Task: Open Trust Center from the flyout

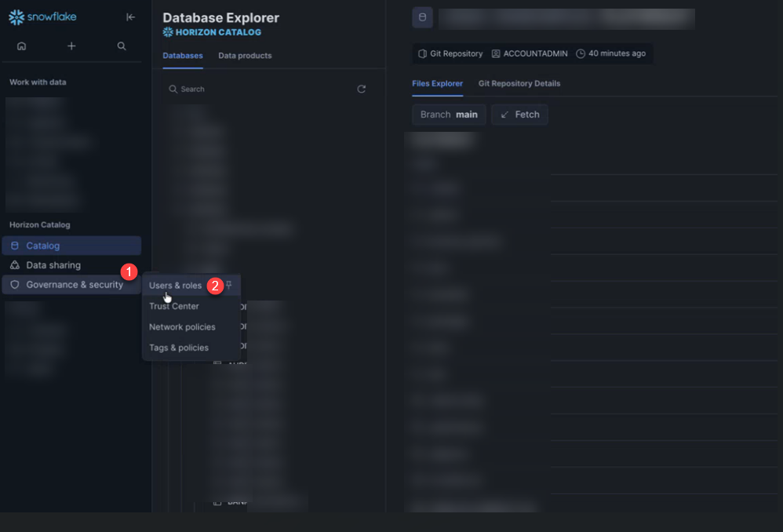Action: 174,306
